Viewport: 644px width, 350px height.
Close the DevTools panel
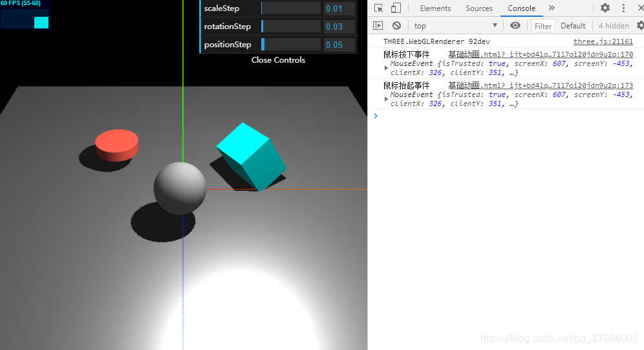(640, 8)
